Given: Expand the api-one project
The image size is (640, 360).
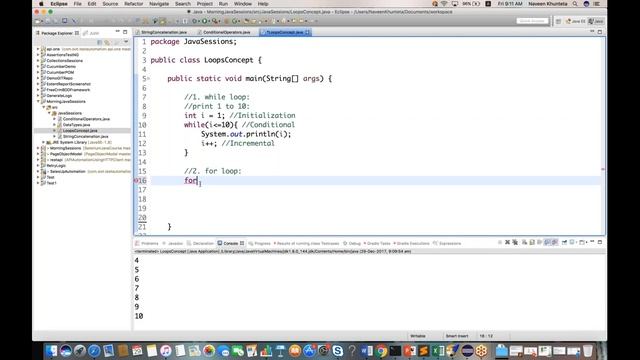Looking at the screenshot, I should point(38,49).
